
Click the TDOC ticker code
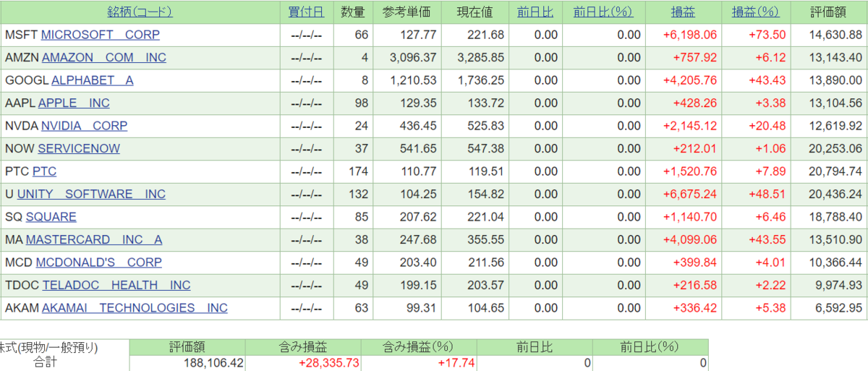[x=22, y=286]
